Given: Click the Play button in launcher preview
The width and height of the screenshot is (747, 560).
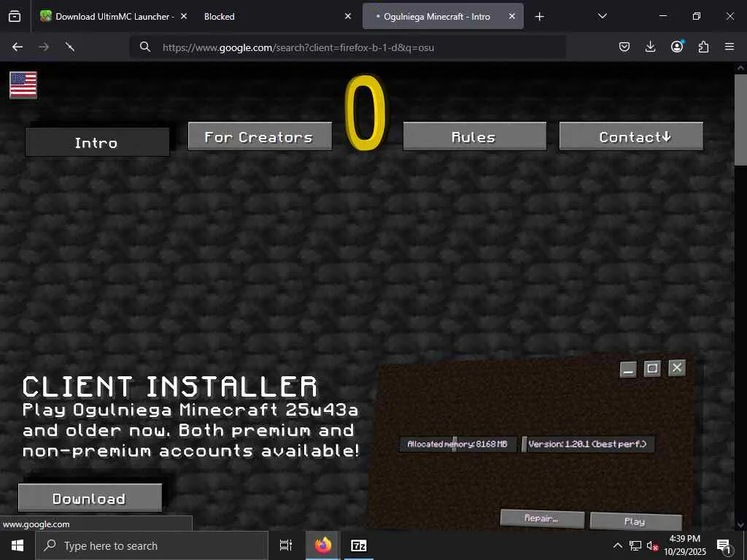Looking at the screenshot, I should (635, 521).
